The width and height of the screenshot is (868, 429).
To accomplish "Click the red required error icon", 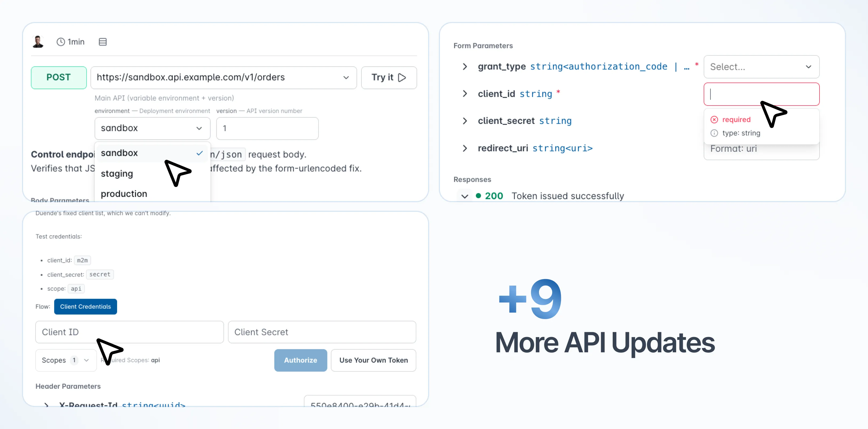I will point(714,120).
